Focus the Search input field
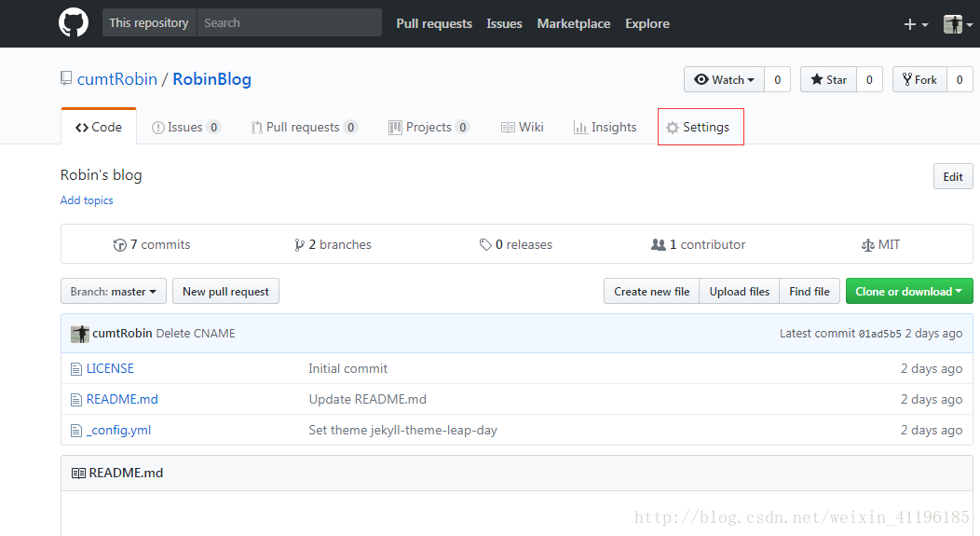Viewport: 980px width, 536px height. (290, 22)
